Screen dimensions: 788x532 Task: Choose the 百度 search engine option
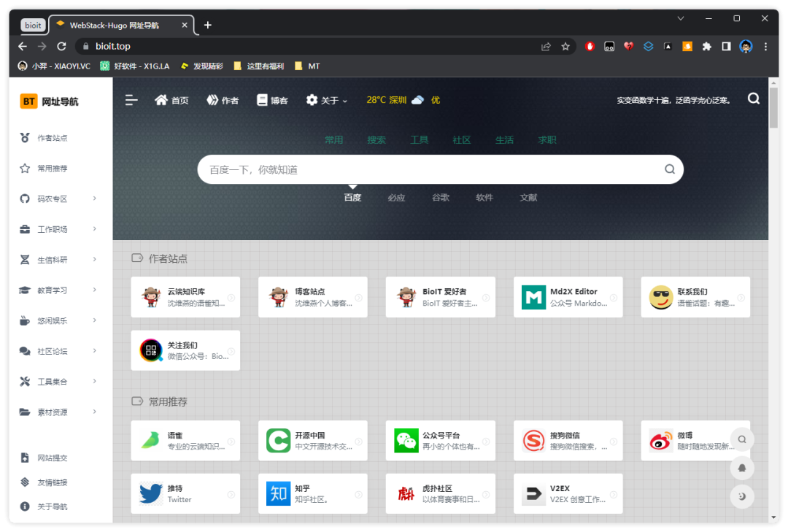click(x=352, y=198)
